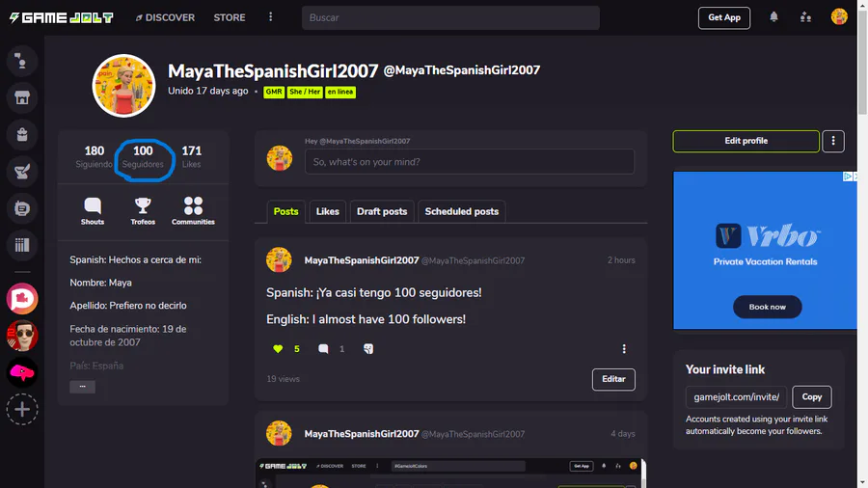868x488 pixels.
Task: Open the pink bird community in sidebar
Action: pyautogui.click(x=22, y=372)
